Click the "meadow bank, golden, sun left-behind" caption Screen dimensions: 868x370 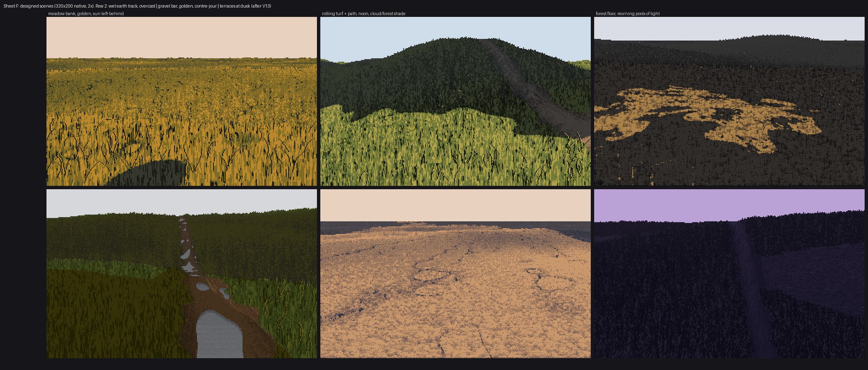[86, 14]
